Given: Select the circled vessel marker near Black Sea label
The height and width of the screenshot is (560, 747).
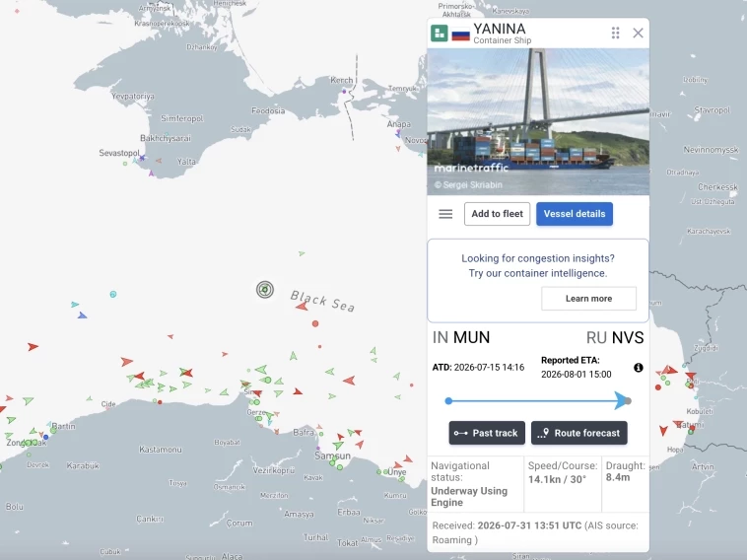Looking at the screenshot, I should [x=265, y=289].
